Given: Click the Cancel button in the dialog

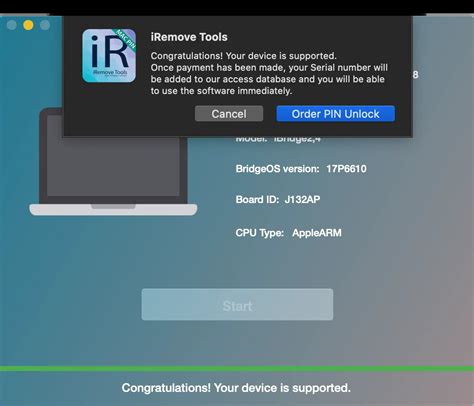Looking at the screenshot, I should (229, 114).
